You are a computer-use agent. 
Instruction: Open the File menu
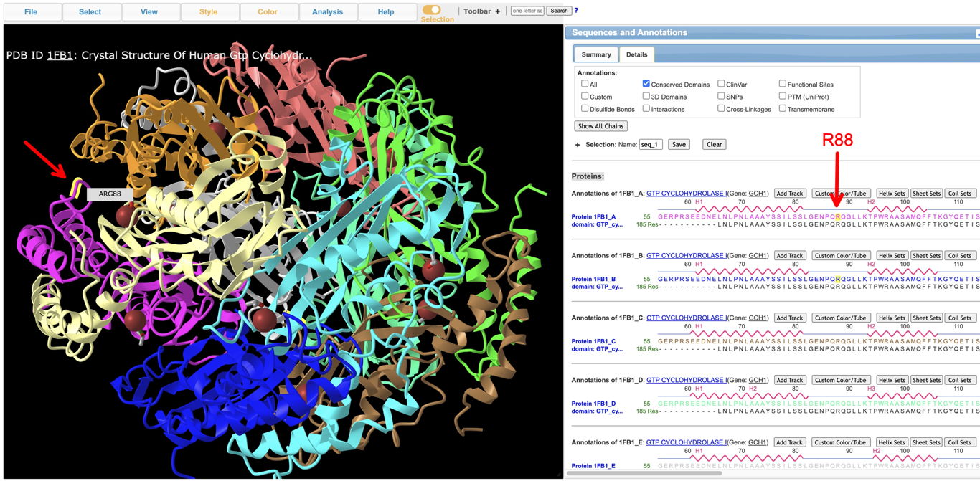click(x=31, y=12)
